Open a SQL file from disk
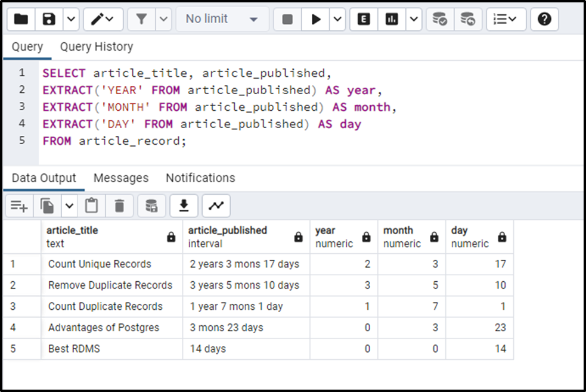 point(21,18)
